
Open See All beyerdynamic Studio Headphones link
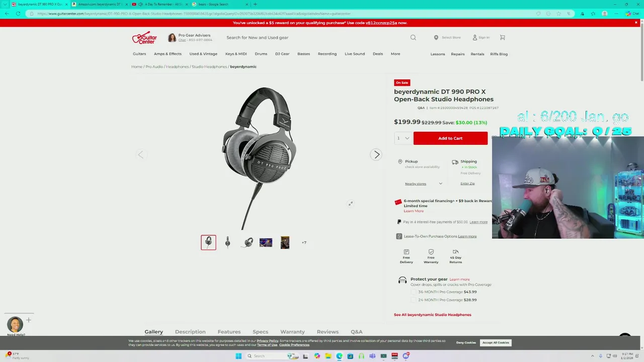(x=433, y=315)
